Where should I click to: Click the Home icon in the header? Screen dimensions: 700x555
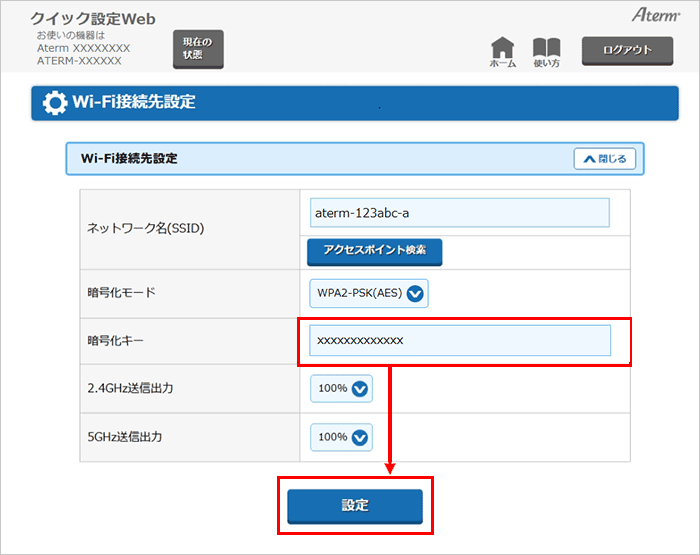click(503, 51)
